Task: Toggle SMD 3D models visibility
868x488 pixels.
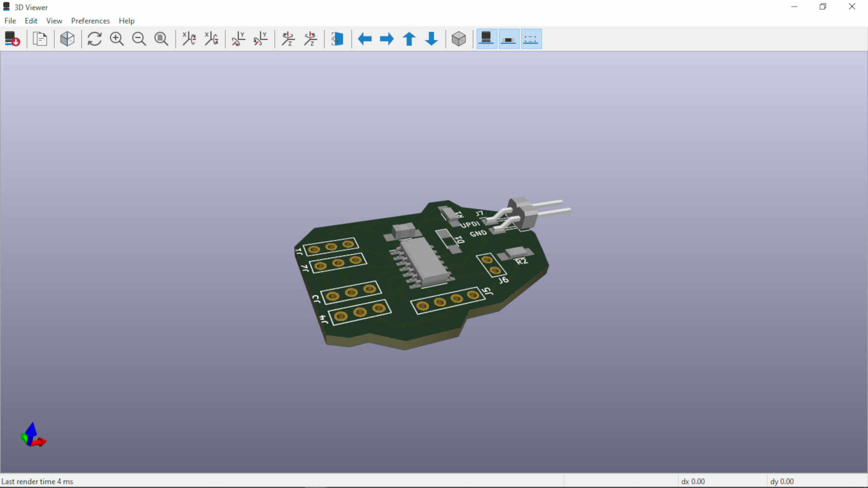Action: pyautogui.click(x=509, y=39)
